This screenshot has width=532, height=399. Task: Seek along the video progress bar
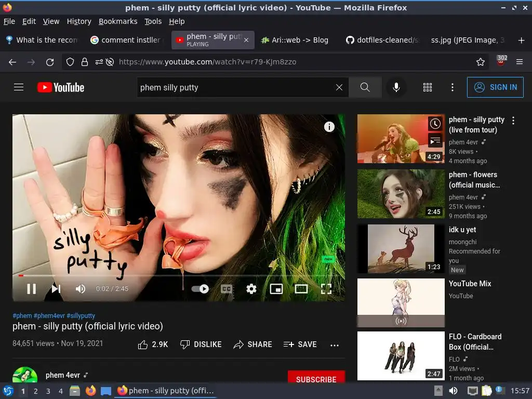[x=179, y=275]
